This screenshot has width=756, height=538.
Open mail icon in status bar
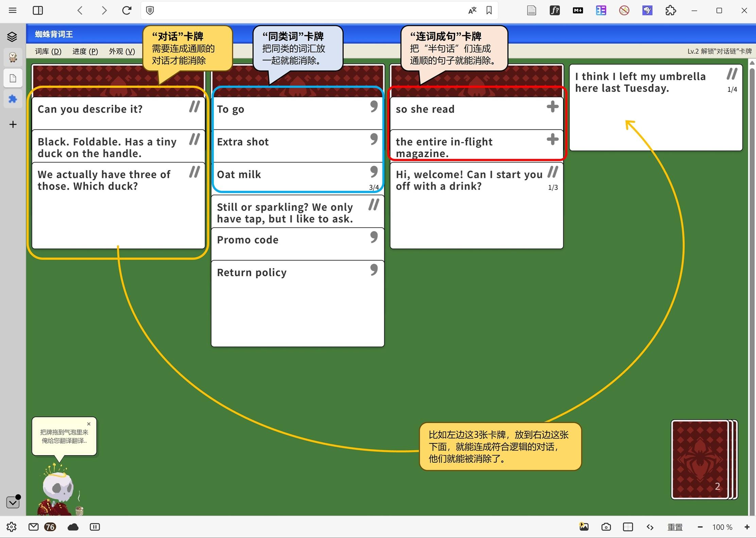coord(33,527)
